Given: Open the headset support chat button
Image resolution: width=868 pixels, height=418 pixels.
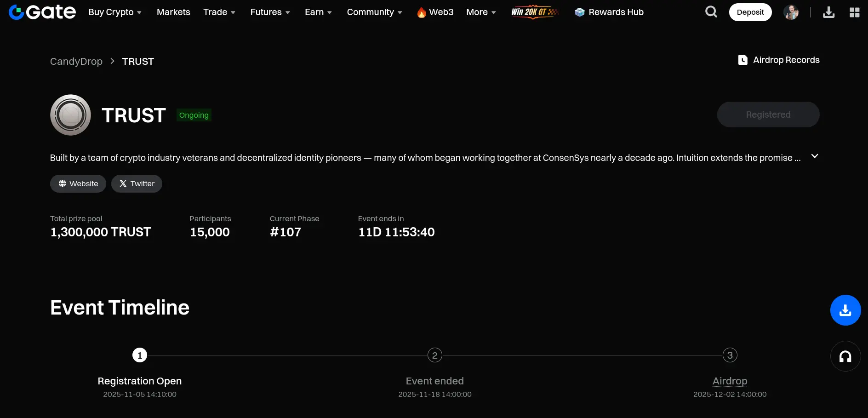Looking at the screenshot, I should 845,356.
